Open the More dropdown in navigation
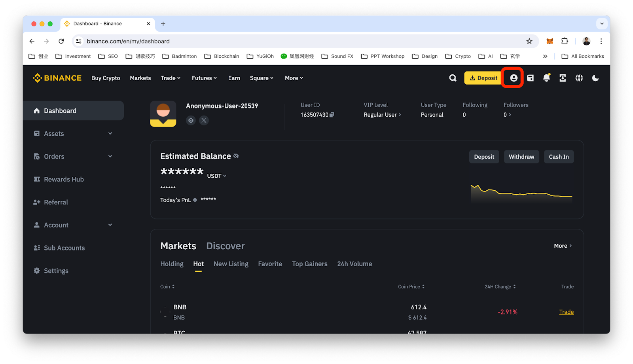 (x=294, y=78)
